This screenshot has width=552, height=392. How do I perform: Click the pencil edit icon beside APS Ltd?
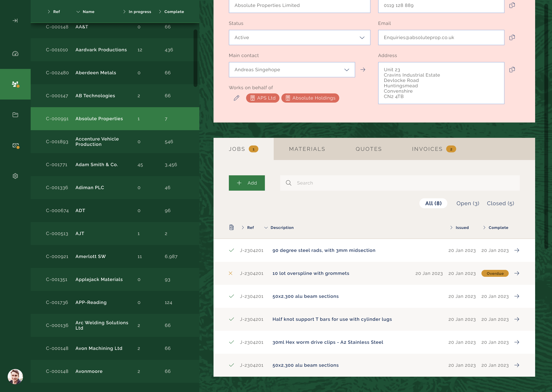point(236,98)
